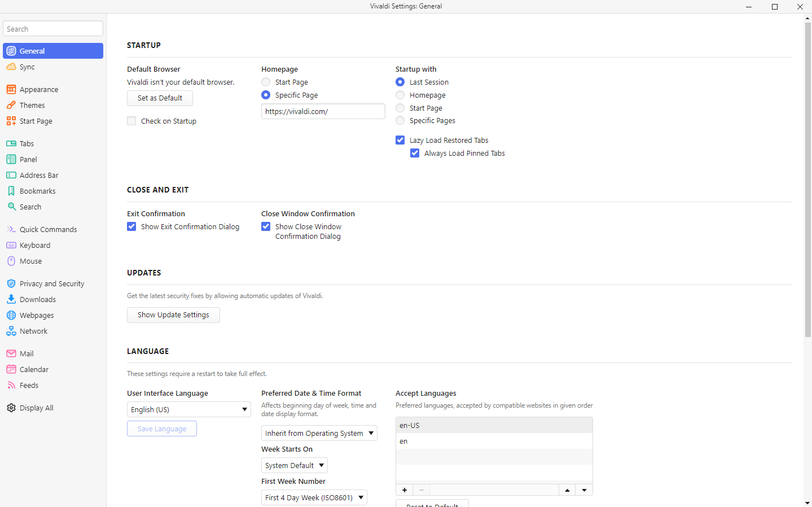812x507 pixels.
Task: Open the First Week Number dropdown
Action: point(314,497)
